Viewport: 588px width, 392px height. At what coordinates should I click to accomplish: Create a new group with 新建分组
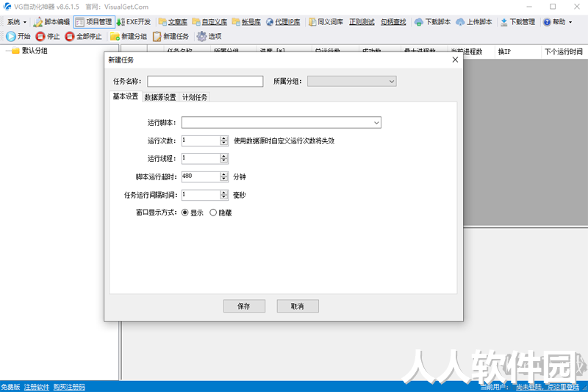(128, 36)
